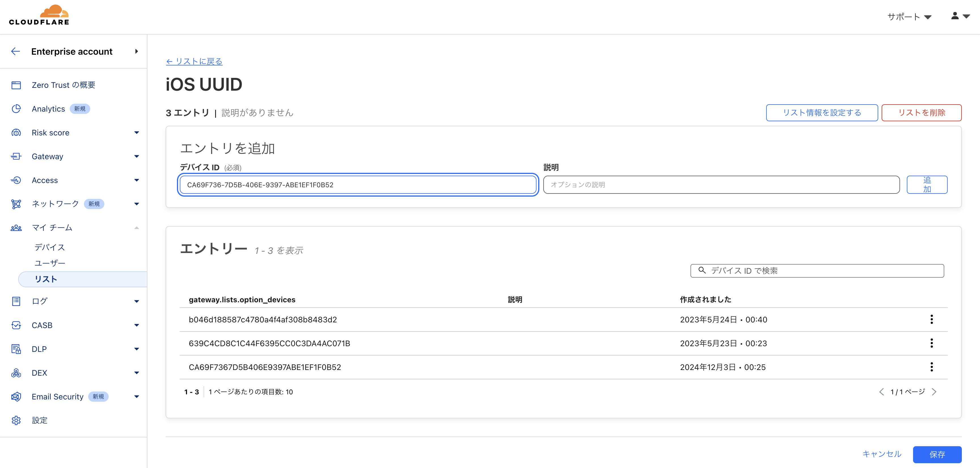Click the Analytics pie chart icon
The image size is (980, 468).
click(x=16, y=109)
